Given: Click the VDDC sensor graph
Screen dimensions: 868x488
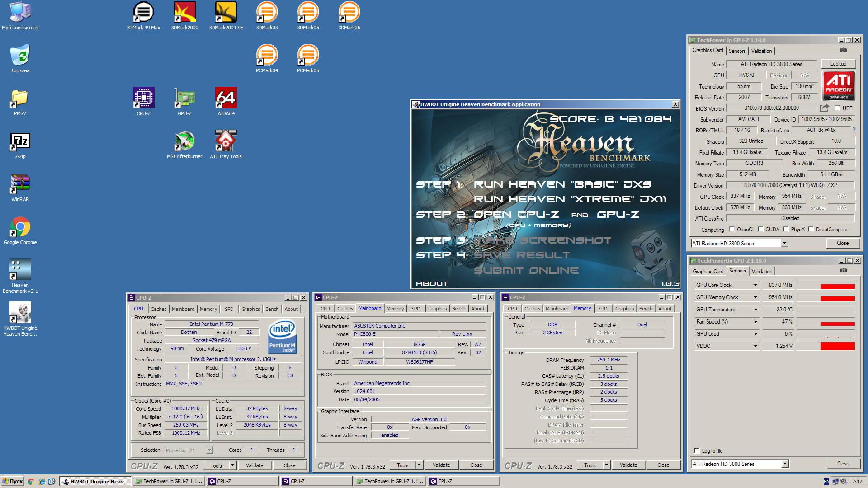Looking at the screenshot, I should (826, 346).
